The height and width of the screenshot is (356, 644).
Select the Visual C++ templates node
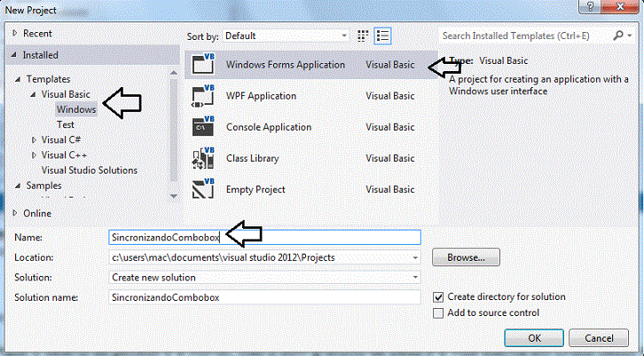64,155
